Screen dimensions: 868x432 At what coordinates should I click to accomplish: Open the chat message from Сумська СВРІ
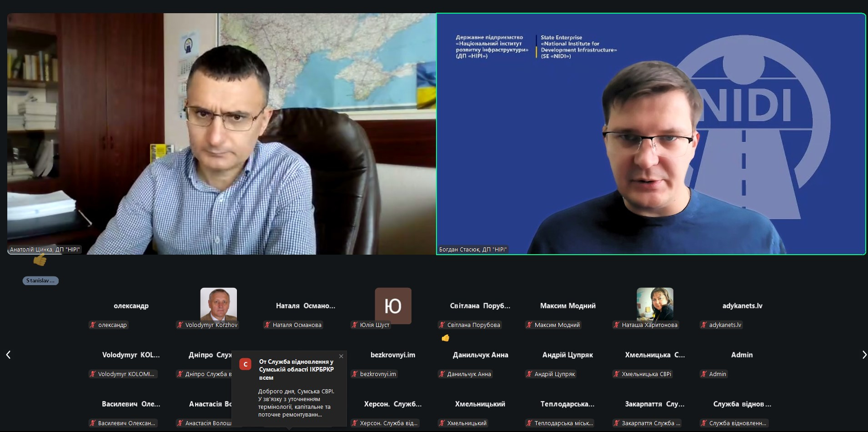[295, 403]
